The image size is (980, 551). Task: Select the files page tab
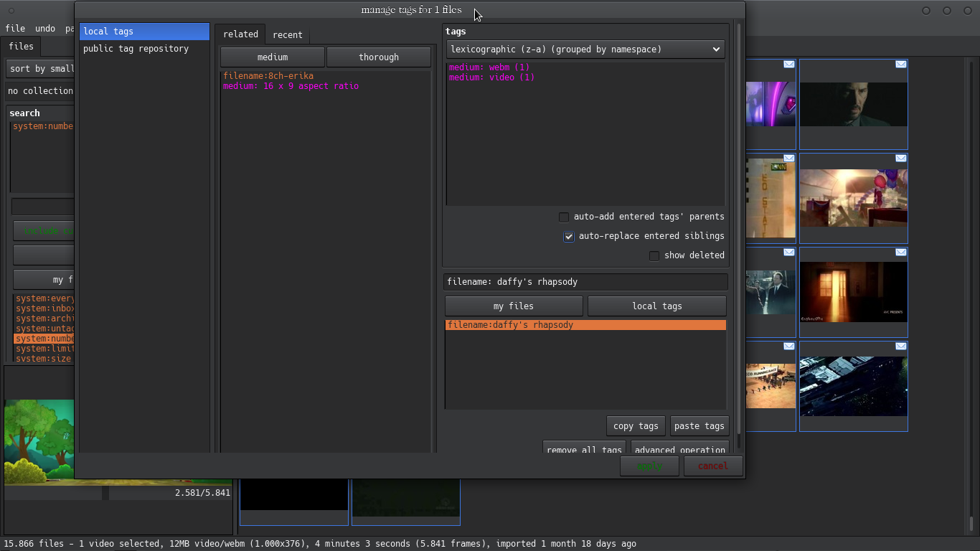(x=21, y=46)
